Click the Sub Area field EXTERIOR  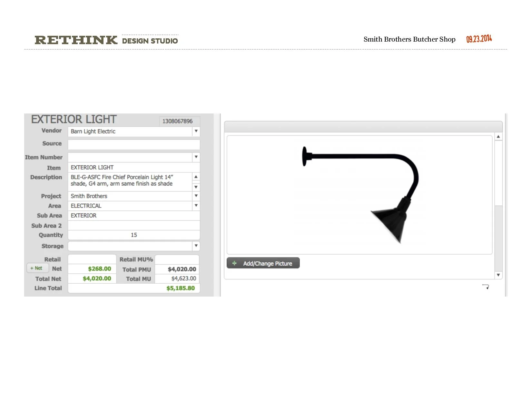coord(134,215)
